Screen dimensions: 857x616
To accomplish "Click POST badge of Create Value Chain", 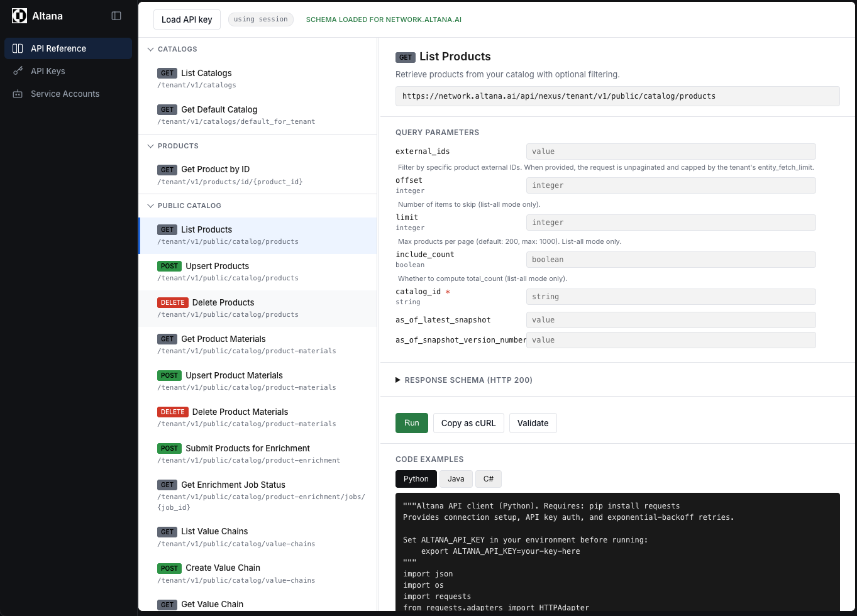I will click(169, 568).
